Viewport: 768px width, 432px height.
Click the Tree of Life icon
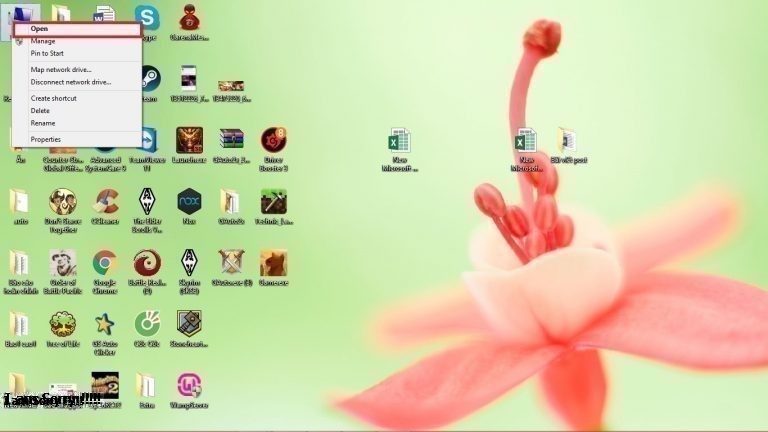tap(63, 324)
